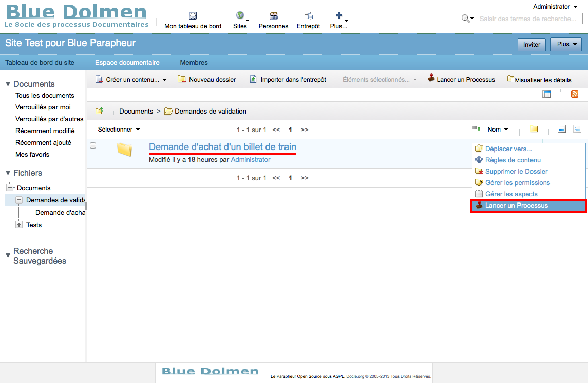The height and width of the screenshot is (388, 588).
Task: Open the Plus button dropdown on site bar
Action: tap(566, 44)
